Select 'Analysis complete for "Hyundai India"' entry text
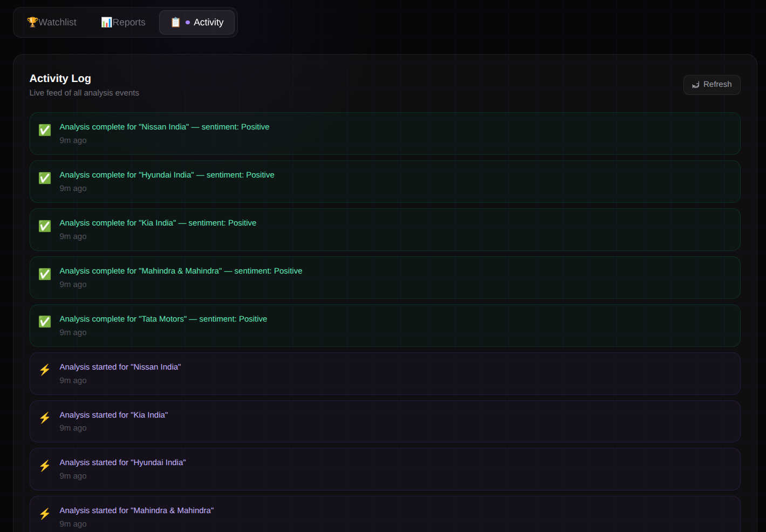 click(167, 175)
